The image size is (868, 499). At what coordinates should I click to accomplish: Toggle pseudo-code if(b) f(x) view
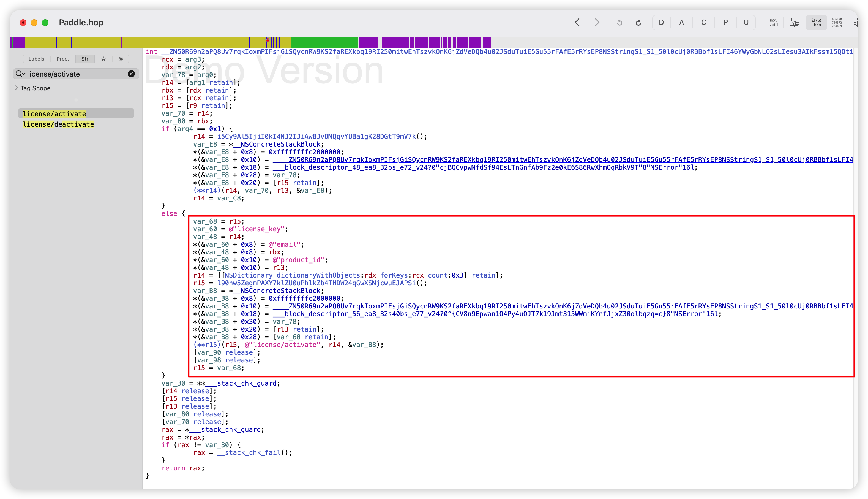coord(816,23)
